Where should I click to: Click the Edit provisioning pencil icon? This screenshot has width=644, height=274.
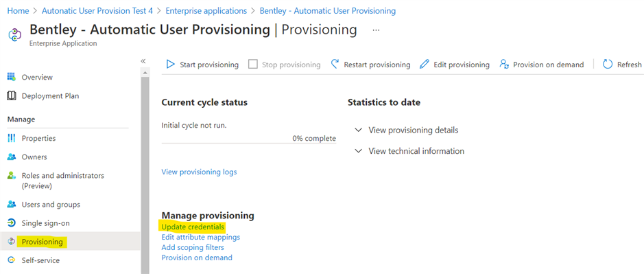click(x=425, y=65)
